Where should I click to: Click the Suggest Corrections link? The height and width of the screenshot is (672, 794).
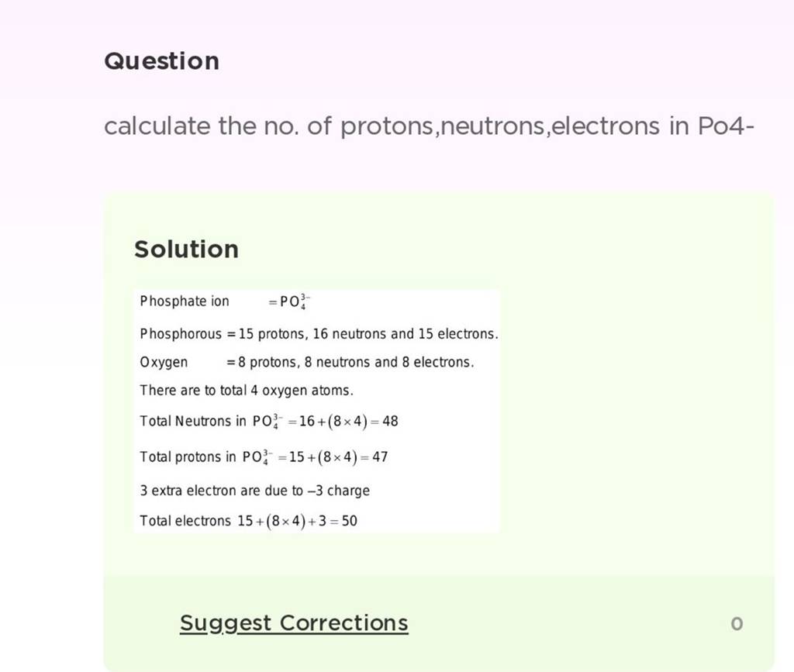point(292,622)
